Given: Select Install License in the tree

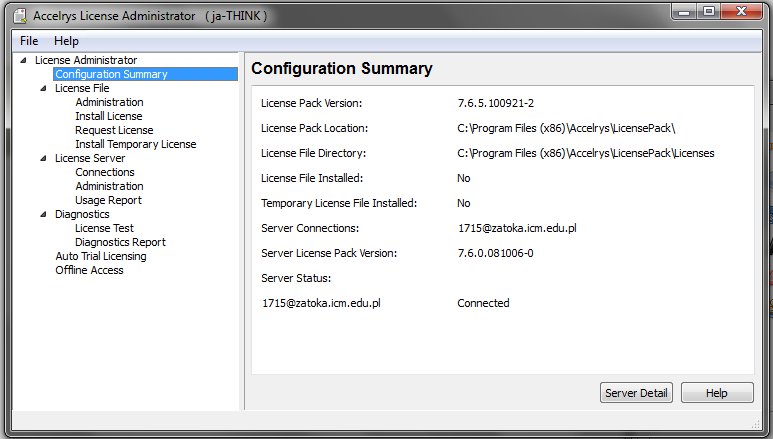Looking at the screenshot, I should [109, 116].
